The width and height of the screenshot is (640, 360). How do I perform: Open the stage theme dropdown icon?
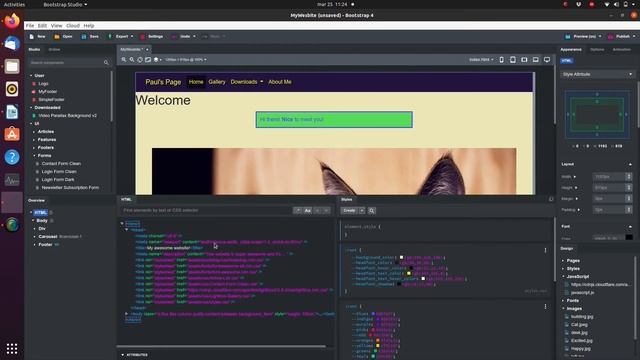[157, 60]
